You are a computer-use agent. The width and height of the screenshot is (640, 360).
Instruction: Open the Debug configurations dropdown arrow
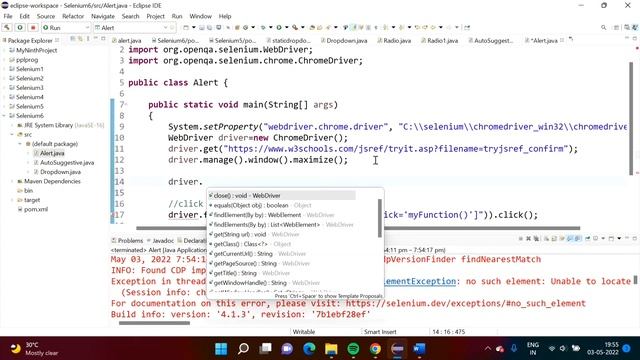(271, 28)
